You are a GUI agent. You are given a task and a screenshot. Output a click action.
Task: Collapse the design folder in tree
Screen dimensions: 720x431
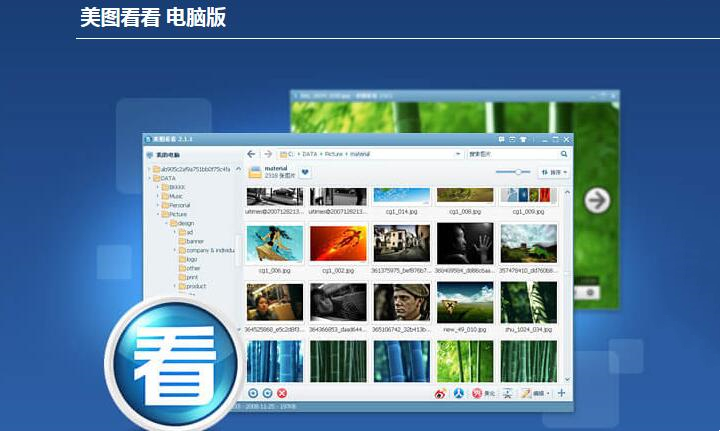(x=166, y=223)
